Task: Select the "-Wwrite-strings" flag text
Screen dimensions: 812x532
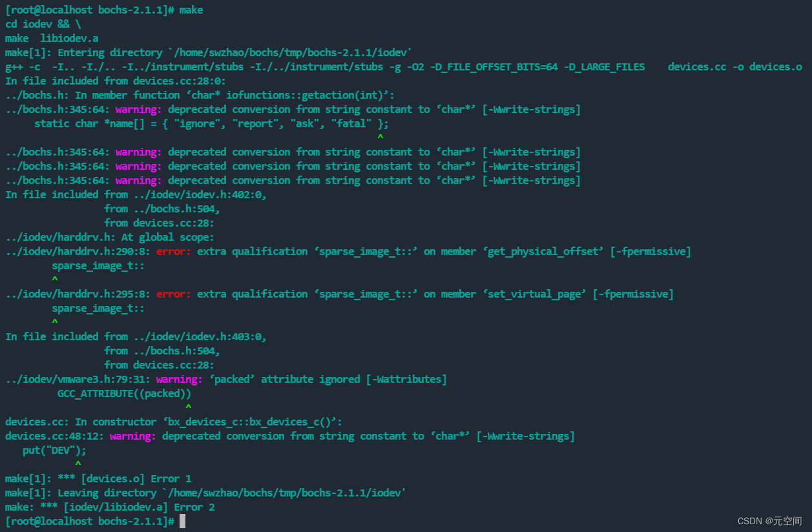Action: tap(530, 109)
